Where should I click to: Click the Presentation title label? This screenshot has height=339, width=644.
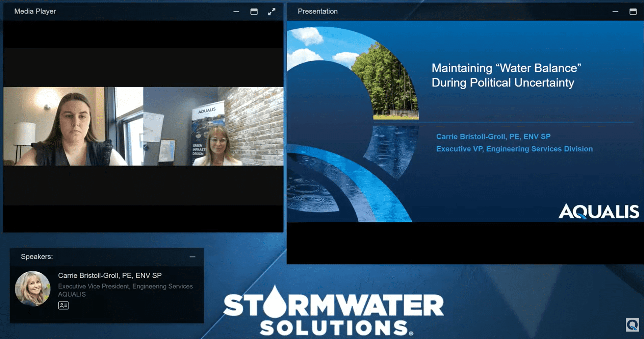point(317,11)
